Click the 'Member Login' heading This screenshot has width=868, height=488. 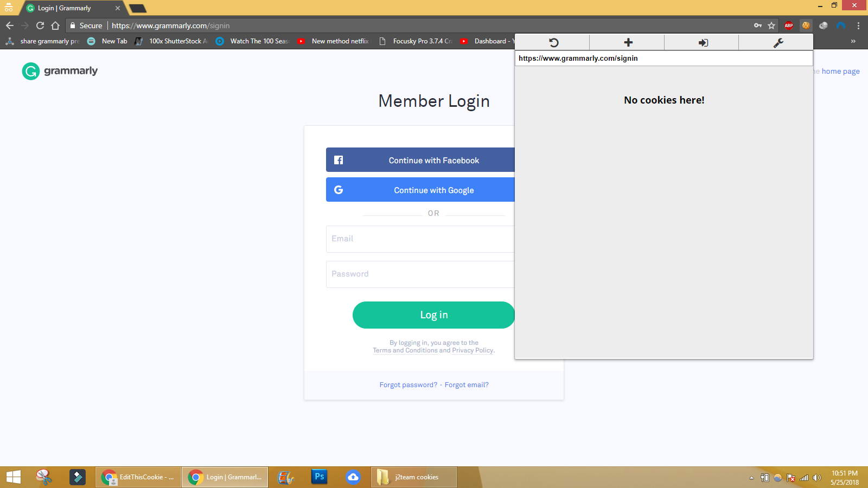pos(434,101)
